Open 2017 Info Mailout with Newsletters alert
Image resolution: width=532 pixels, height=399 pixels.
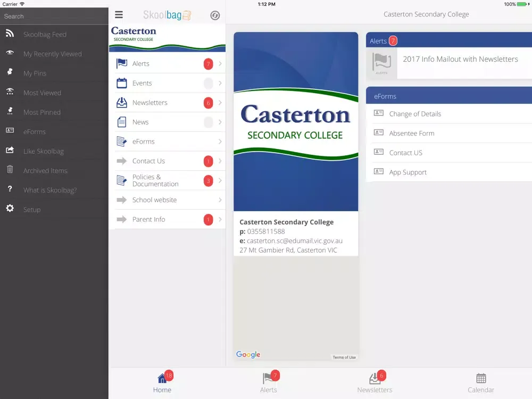[460, 59]
